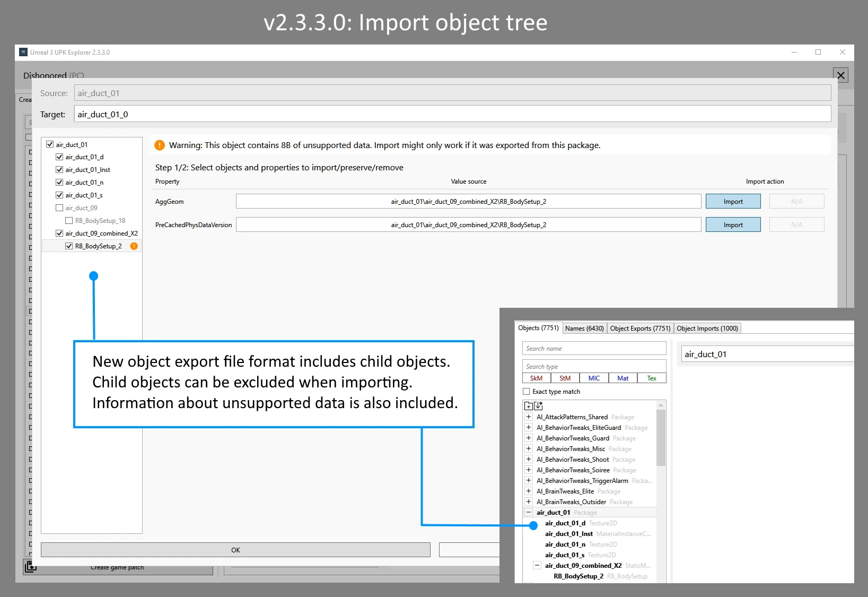Open the Object Imports (1000) tab
The width and height of the screenshot is (868, 597).
pyautogui.click(x=707, y=328)
